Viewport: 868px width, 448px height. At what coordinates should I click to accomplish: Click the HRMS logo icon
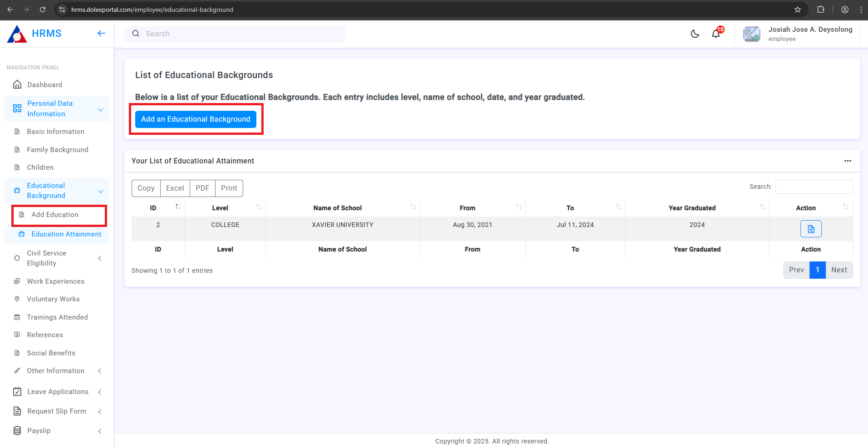pyautogui.click(x=17, y=34)
